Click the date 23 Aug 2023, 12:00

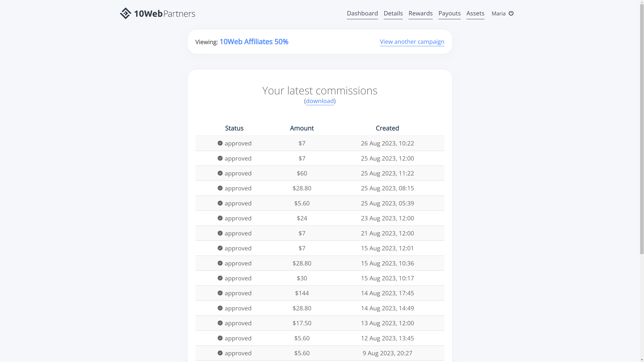click(x=387, y=218)
